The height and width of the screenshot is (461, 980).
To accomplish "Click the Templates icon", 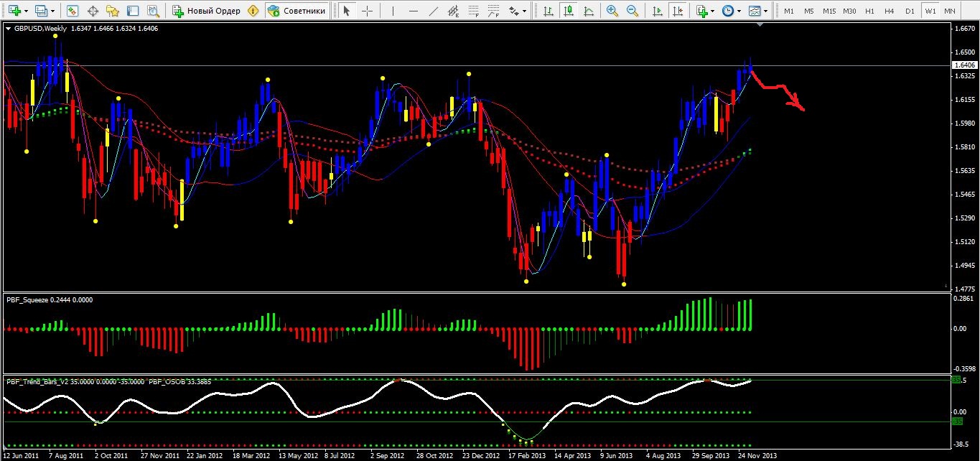I will click(755, 11).
